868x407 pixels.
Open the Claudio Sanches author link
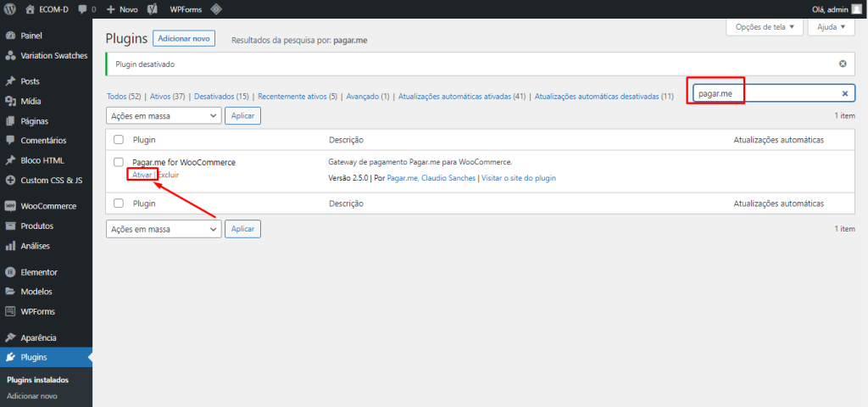[449, 178]
